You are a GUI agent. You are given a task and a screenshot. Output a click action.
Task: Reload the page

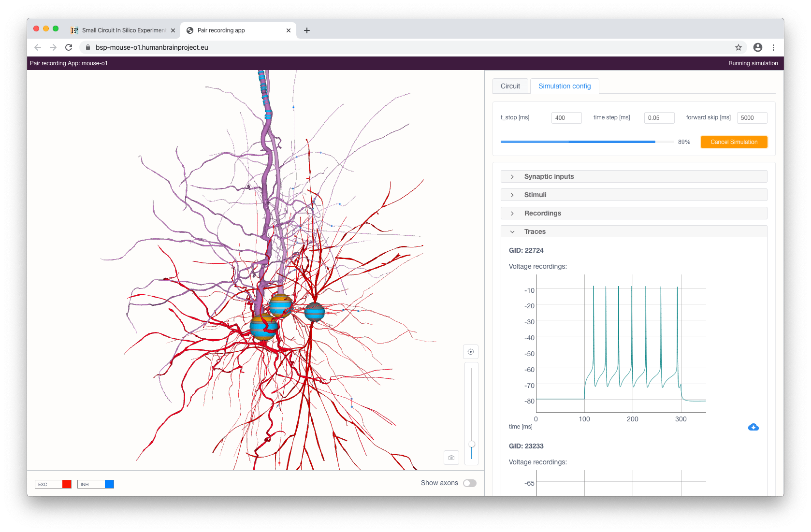point(69,47)
